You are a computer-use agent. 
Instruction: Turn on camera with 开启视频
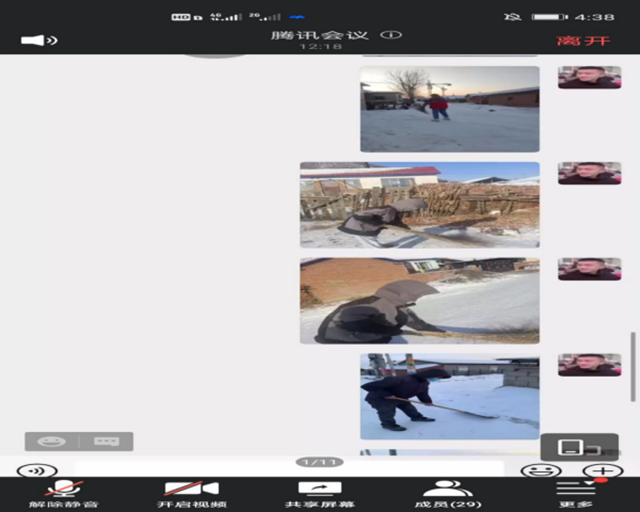click(191, 494)
